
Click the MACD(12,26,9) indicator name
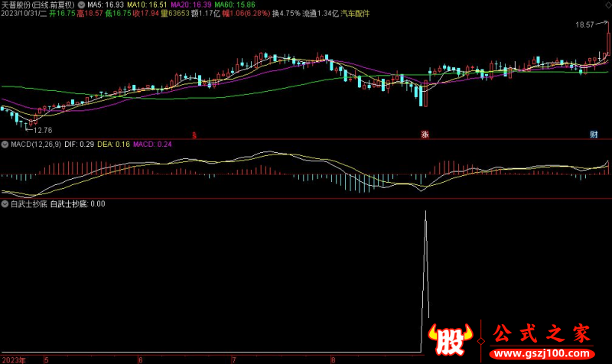tap(36, 145)
